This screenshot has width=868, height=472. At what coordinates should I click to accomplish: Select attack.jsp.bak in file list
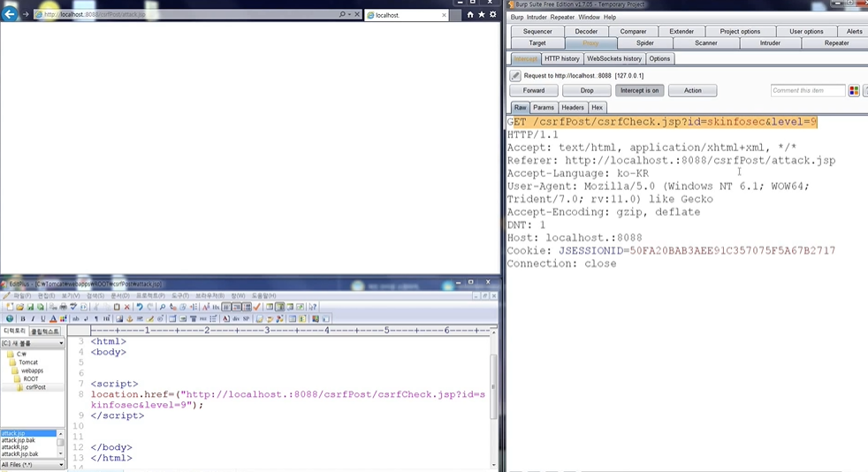point(19,440)
